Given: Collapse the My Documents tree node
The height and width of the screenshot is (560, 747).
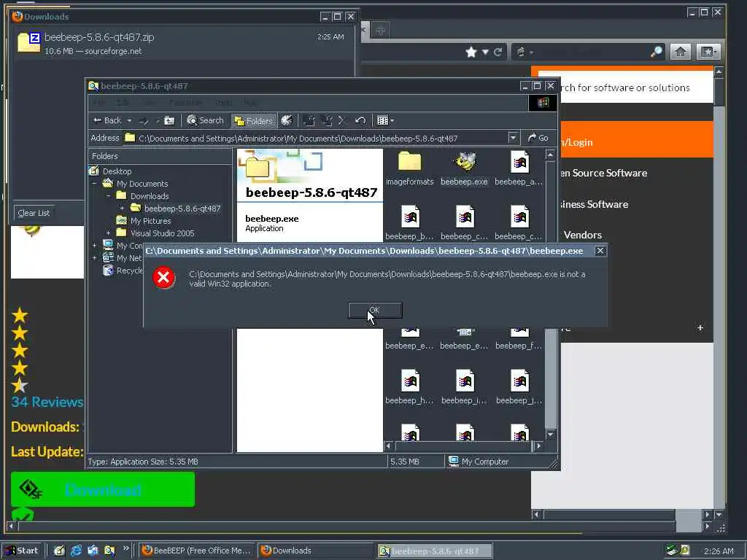Looking at the screenshot, I should [x=94, y=184].
